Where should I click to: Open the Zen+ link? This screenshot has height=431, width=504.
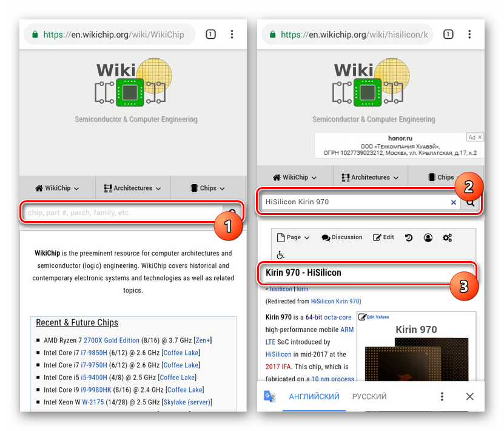click(203, 341)
